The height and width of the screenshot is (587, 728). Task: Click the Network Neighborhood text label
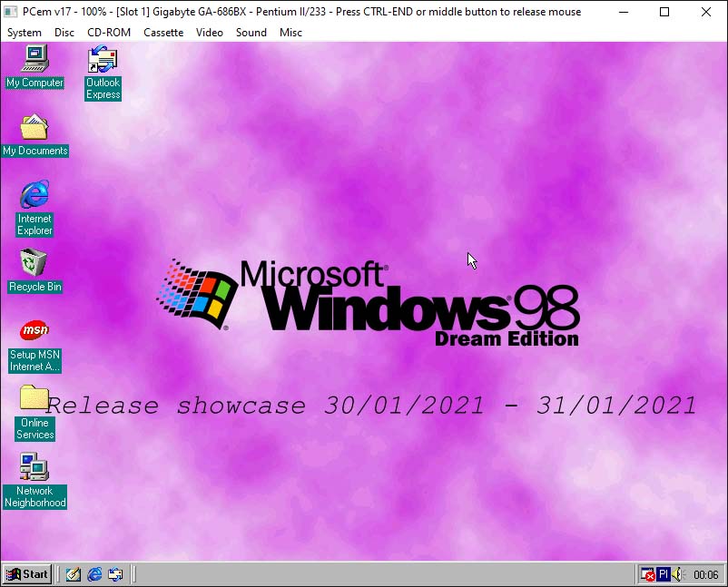34,497
